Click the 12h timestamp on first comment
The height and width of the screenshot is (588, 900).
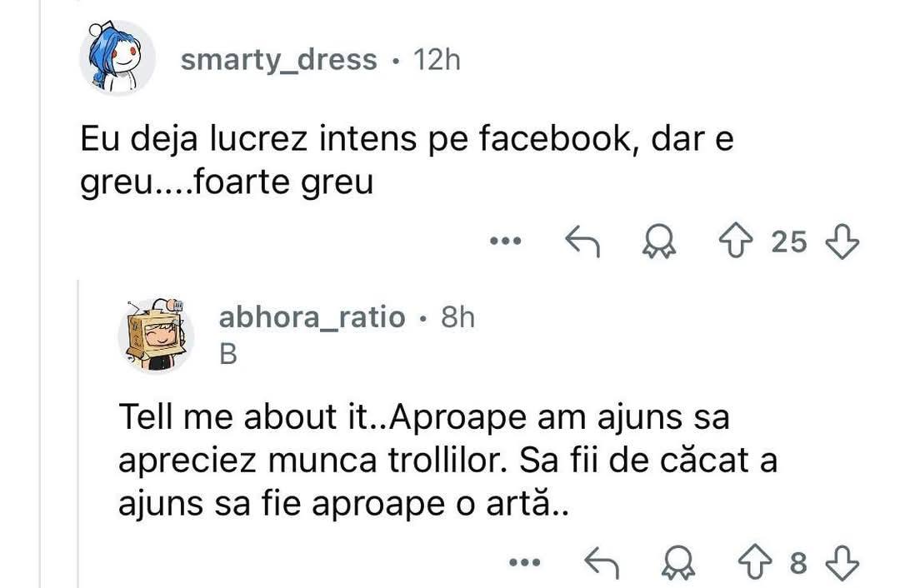(436, 61)
